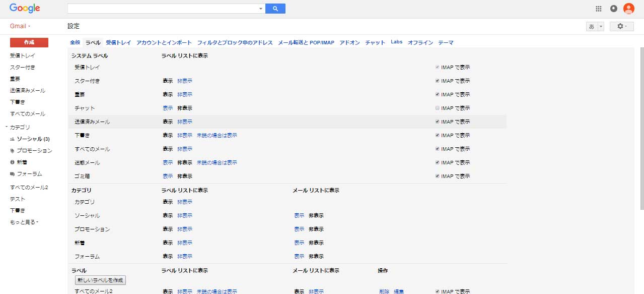Open ソーシャル category in sidebar

coord(33,139)
